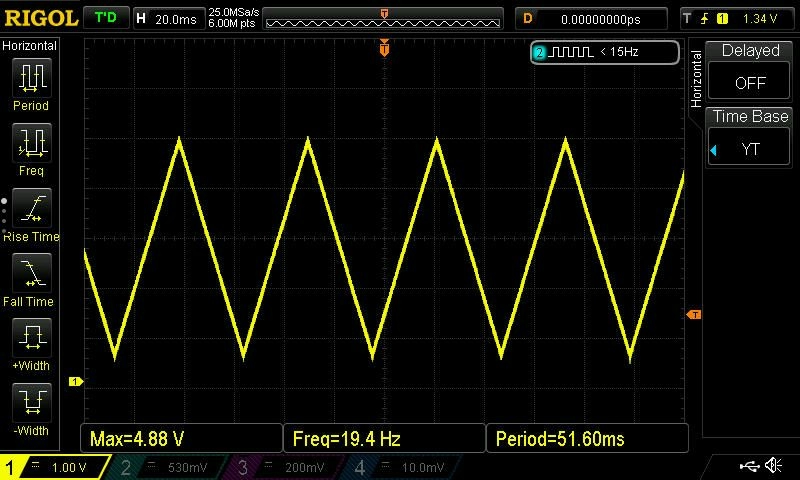The width and height of the screenshot is (800, 480).
Task: Enable channel 3 at 200mV
Action: [286, 467]
